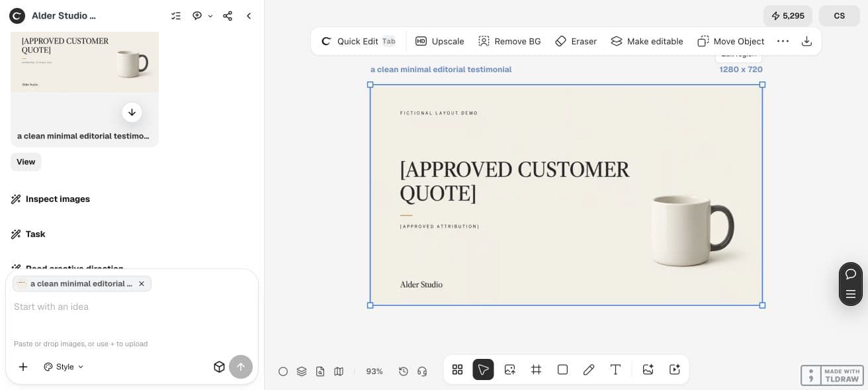Click the Start with an idea prompt field
Screen dimensions: 868x390
tap(132, 307)
